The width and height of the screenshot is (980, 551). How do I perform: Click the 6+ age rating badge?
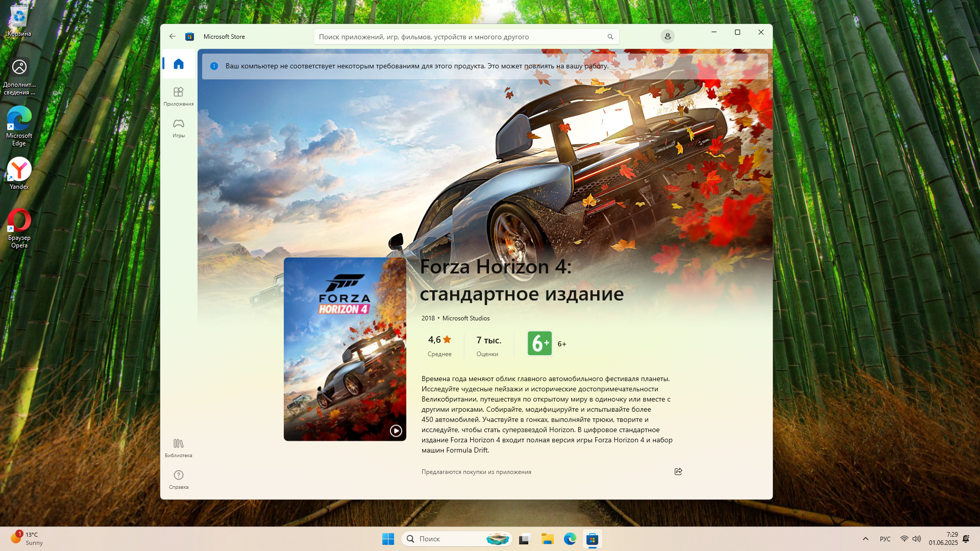(x=540, y=343)
